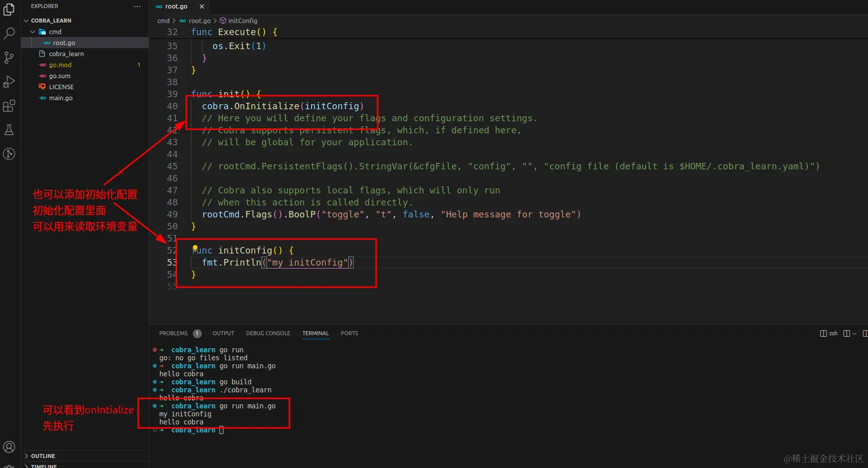Open the Extensions view

point(9,106)
